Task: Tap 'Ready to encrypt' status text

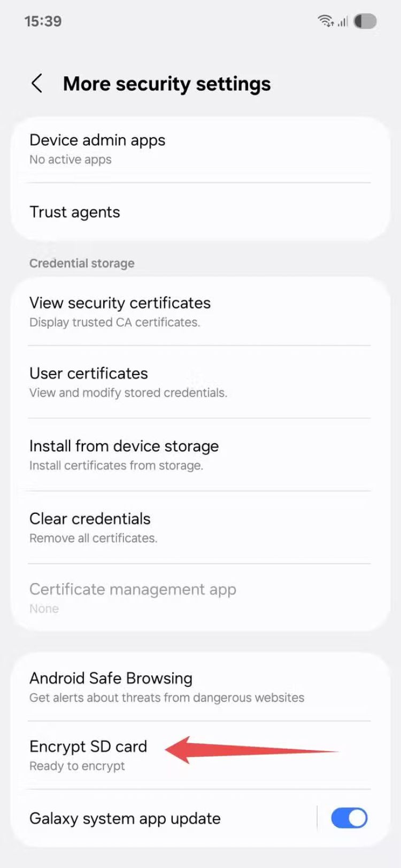Action: 77,766
